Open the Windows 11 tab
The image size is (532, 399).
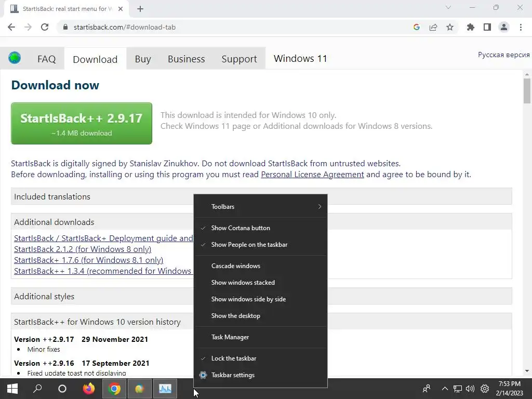pos(300,59)
